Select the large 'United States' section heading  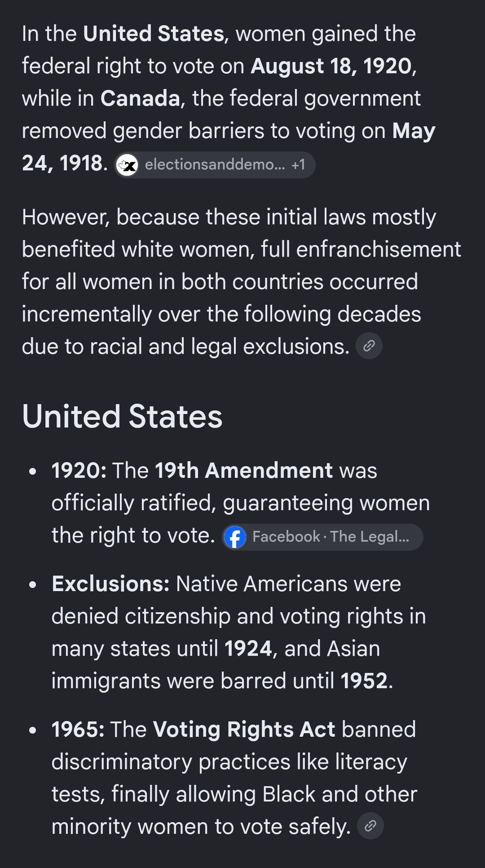coord(122,416)
